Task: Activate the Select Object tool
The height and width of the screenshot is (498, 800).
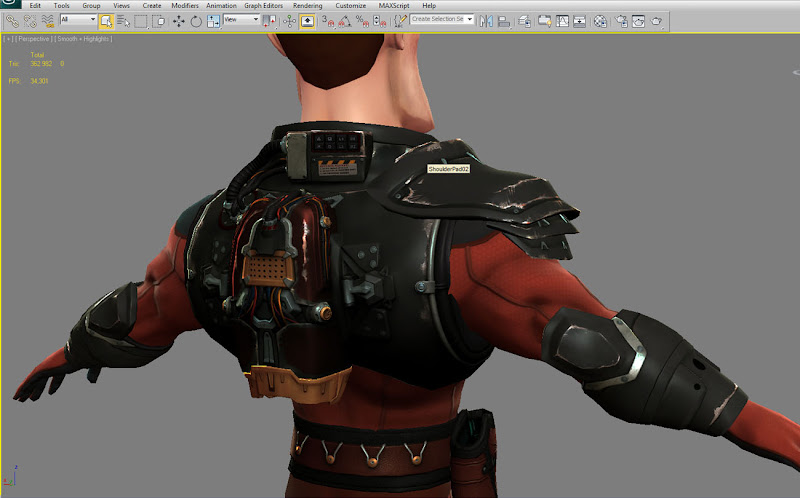Action: [106, 21]
